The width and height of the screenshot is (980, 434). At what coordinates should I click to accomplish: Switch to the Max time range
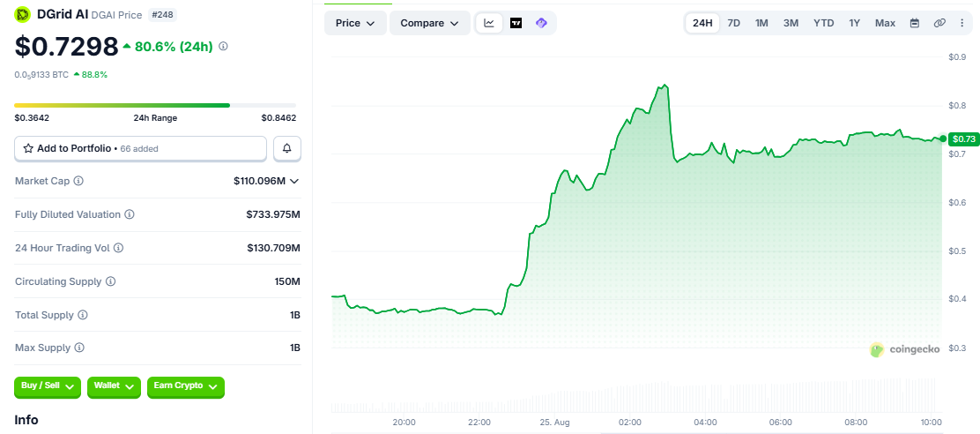tap(885, 23)
